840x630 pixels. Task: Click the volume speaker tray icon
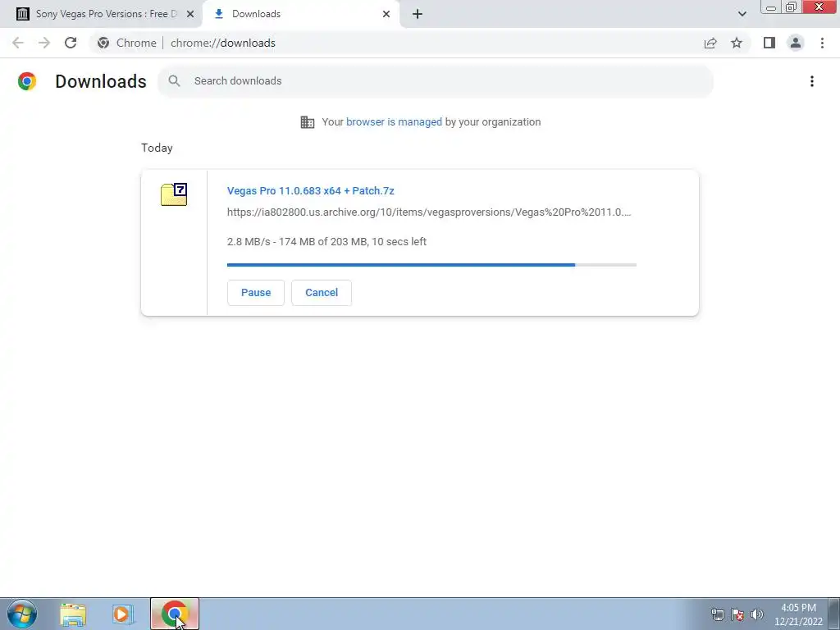pos(757,614)
